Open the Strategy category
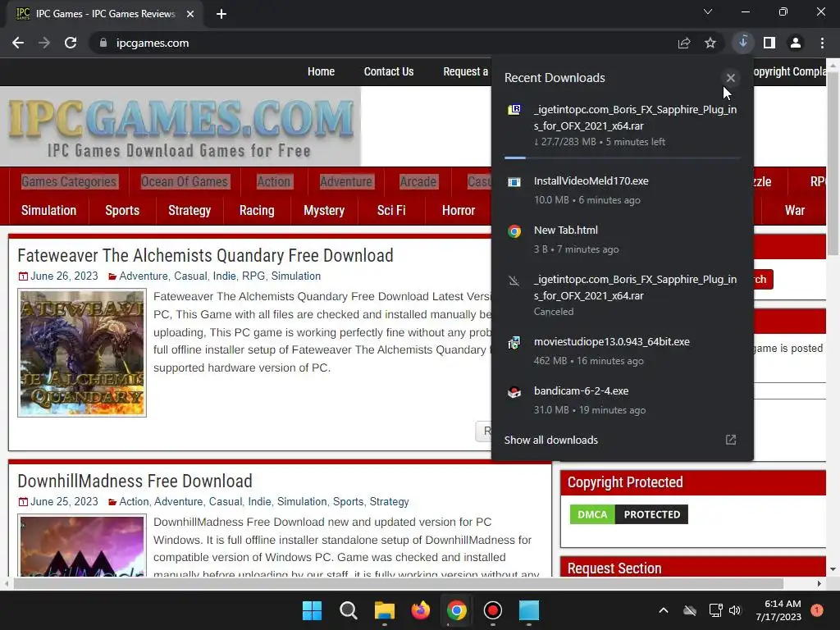 point(189,211)
